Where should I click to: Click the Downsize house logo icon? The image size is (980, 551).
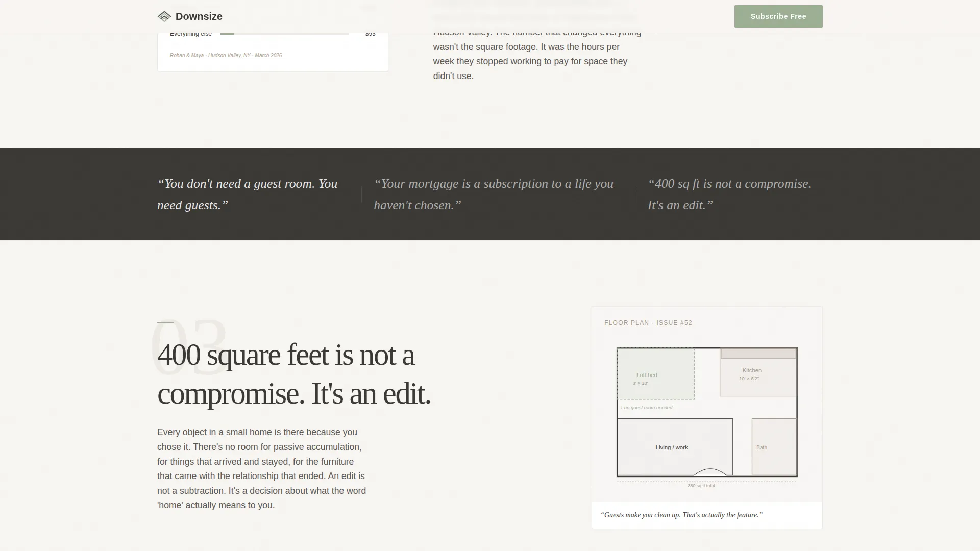click(164, 16)
